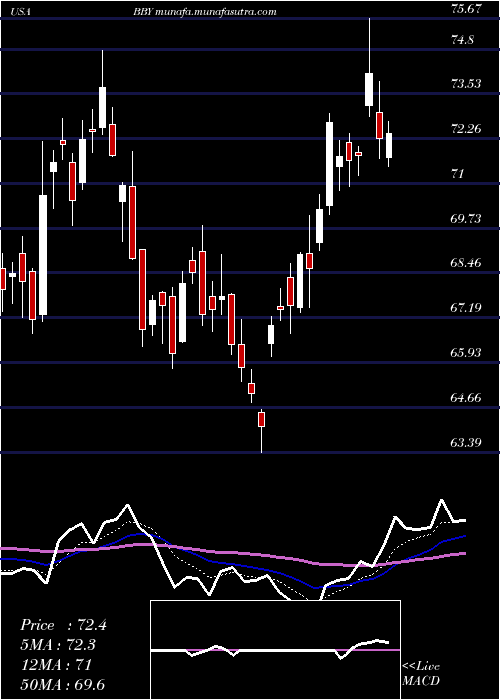Click the 74.8 price axis label

(462, 40)
